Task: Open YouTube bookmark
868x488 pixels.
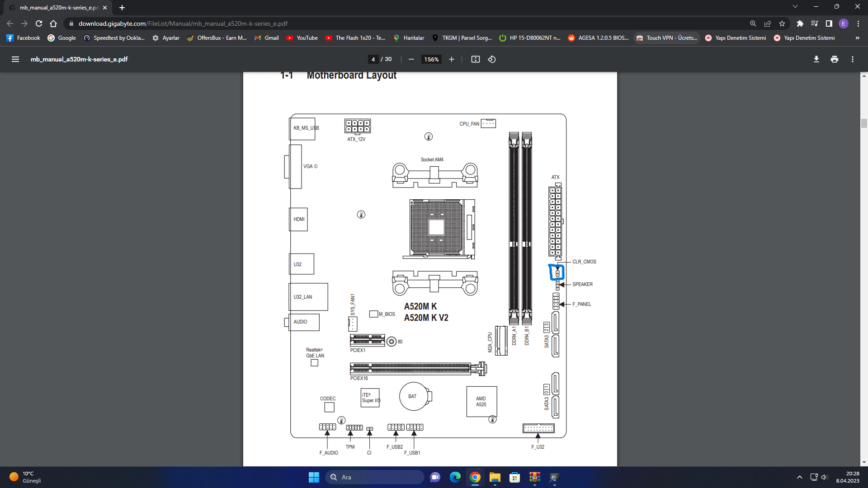Action: 302,38
